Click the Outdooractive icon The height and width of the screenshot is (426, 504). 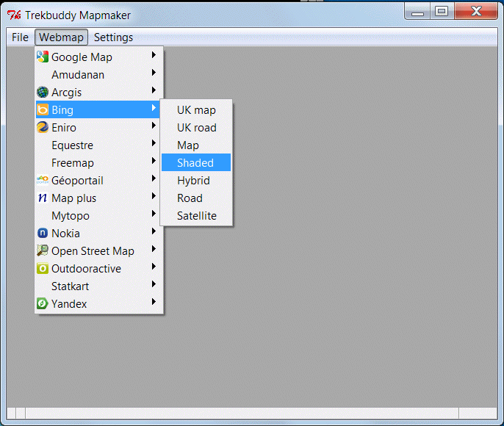click(43, 269)
